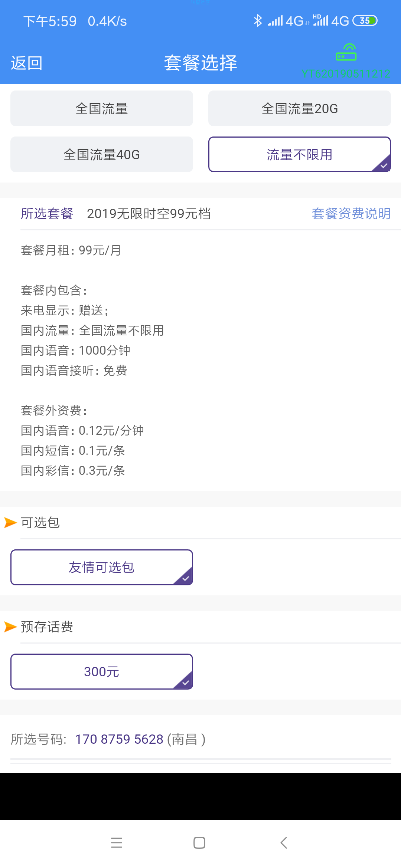This screenshot has height=868, width=401.
Task: Select the 全国流量20G plan category
Action: tap(300, 108)
